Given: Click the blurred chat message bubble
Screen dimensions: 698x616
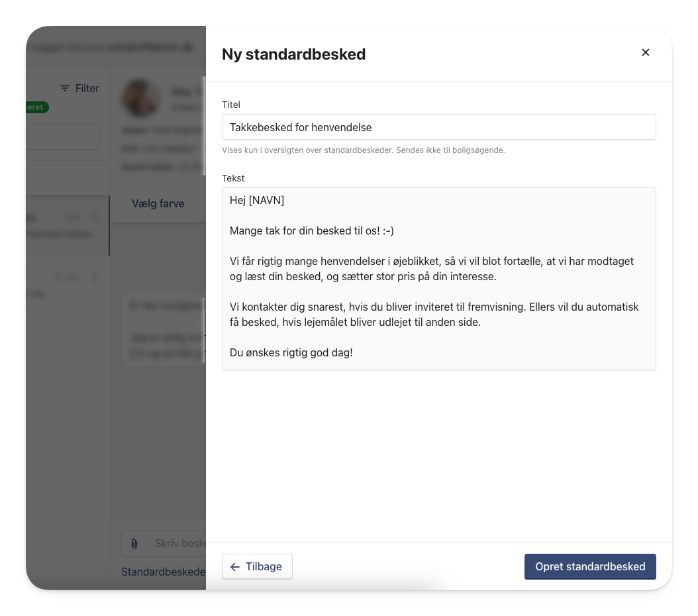Looking at the screenshot, I should tap(164, 329).
